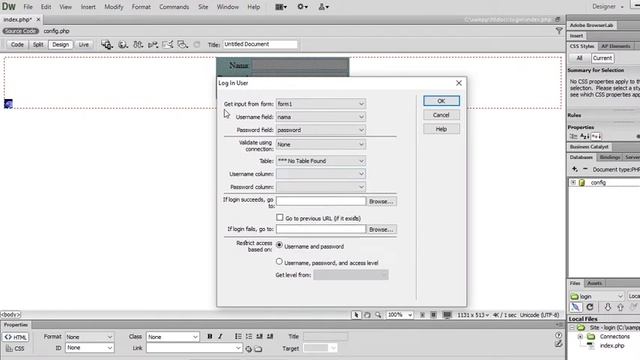
Task: Click Source Code button
Action: tap(20, 31)
